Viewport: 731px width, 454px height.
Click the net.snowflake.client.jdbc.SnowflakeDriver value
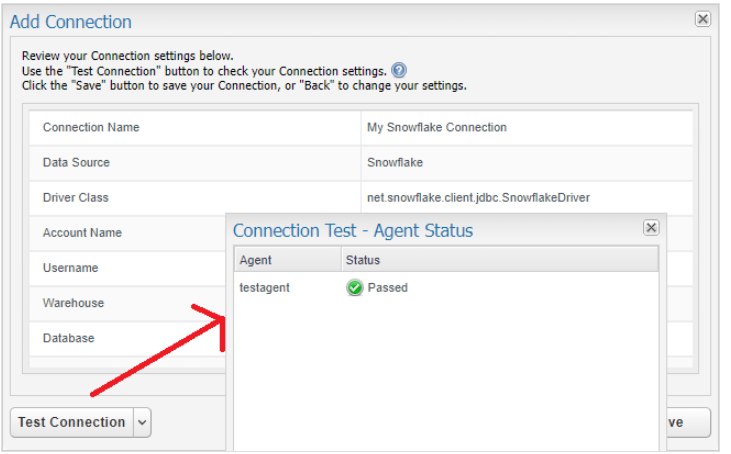(x=478, y=198)
